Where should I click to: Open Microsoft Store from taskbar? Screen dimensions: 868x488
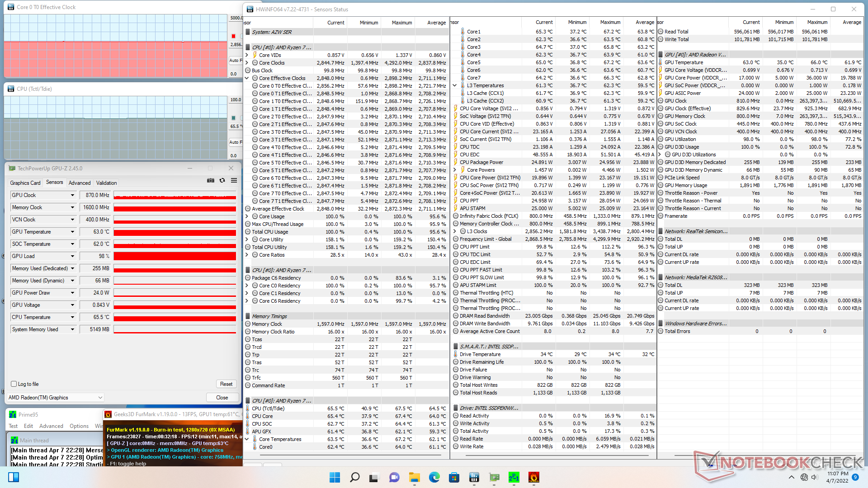(x=454, y=477)
